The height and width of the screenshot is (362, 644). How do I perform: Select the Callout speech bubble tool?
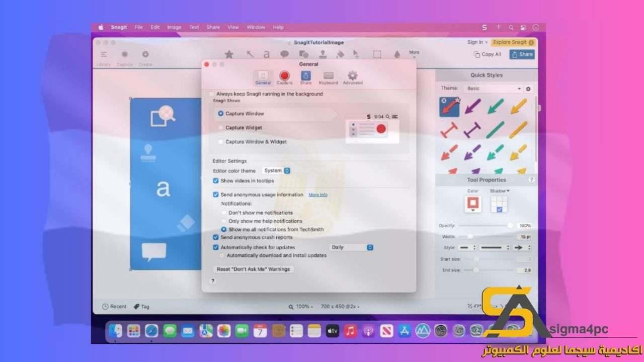tap(284, 54)
